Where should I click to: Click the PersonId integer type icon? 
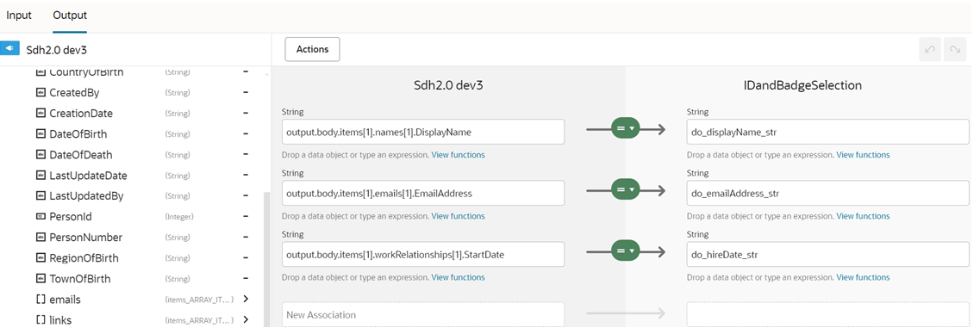(41, 217)
